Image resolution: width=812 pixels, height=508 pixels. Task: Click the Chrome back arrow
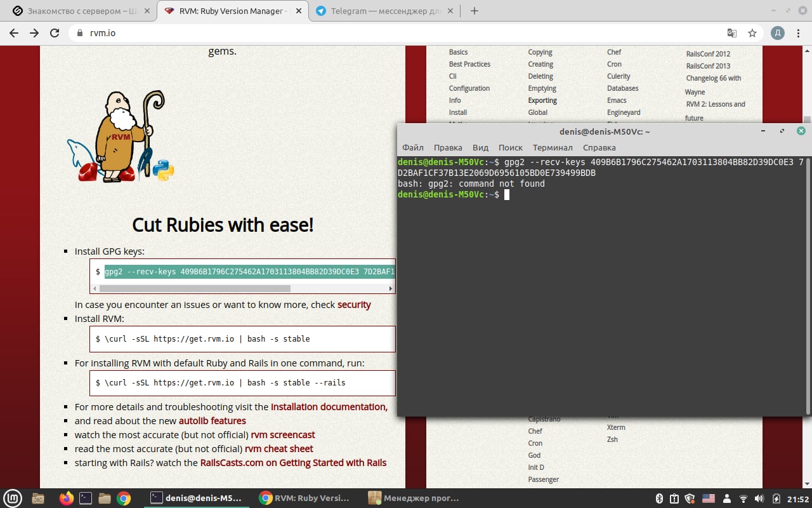pos(14,33)
